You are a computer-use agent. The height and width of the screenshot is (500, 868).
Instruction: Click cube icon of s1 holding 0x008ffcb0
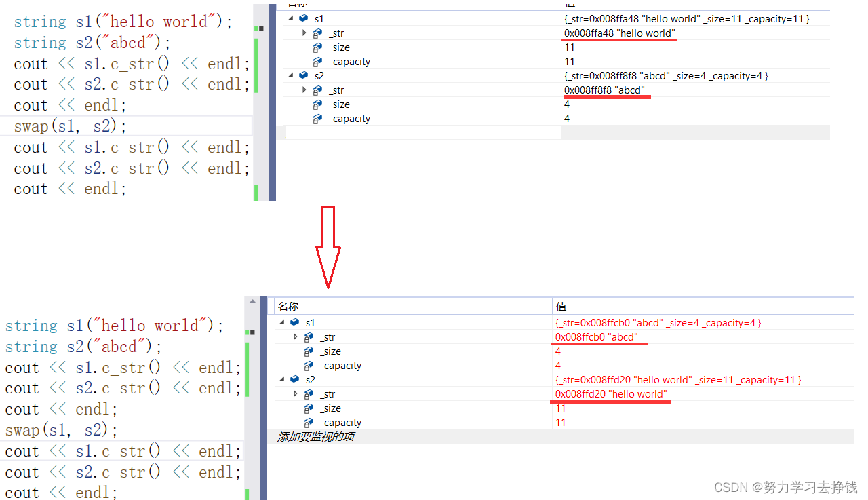(x=294, y=323)
